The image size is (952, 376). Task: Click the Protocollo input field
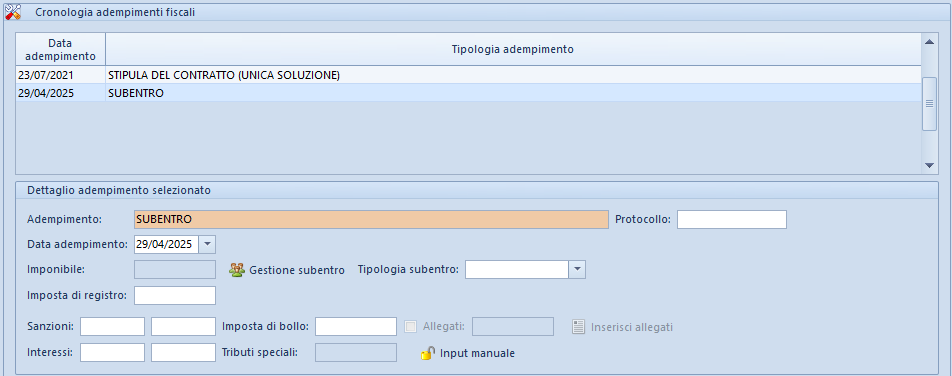[x=732, y=219]
